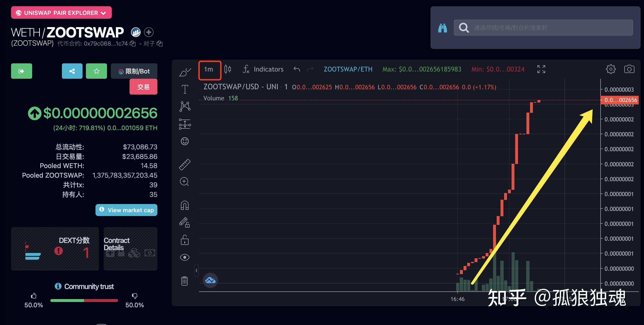644x325 pixels.
Task: Click the Min price label
Action: (x=498, y=69)
